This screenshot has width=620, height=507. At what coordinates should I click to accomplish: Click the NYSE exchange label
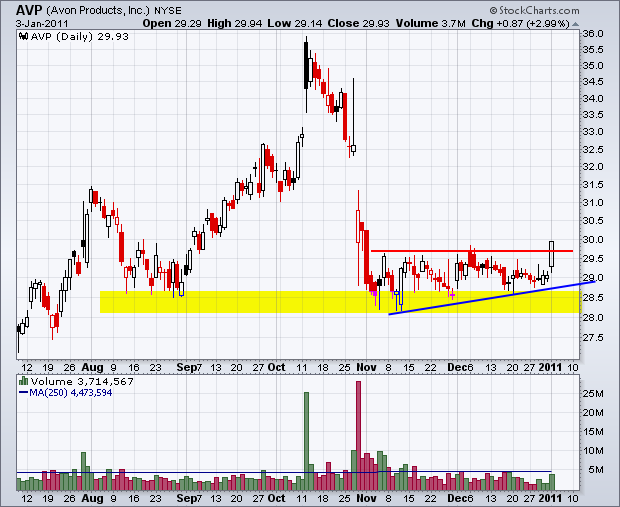point(168,11)
